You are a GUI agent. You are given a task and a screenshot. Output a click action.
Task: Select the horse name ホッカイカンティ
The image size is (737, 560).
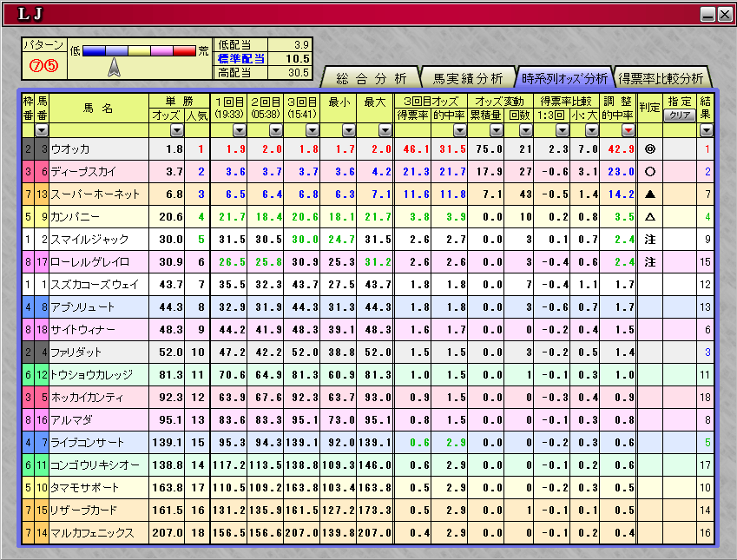pos(87,398)
